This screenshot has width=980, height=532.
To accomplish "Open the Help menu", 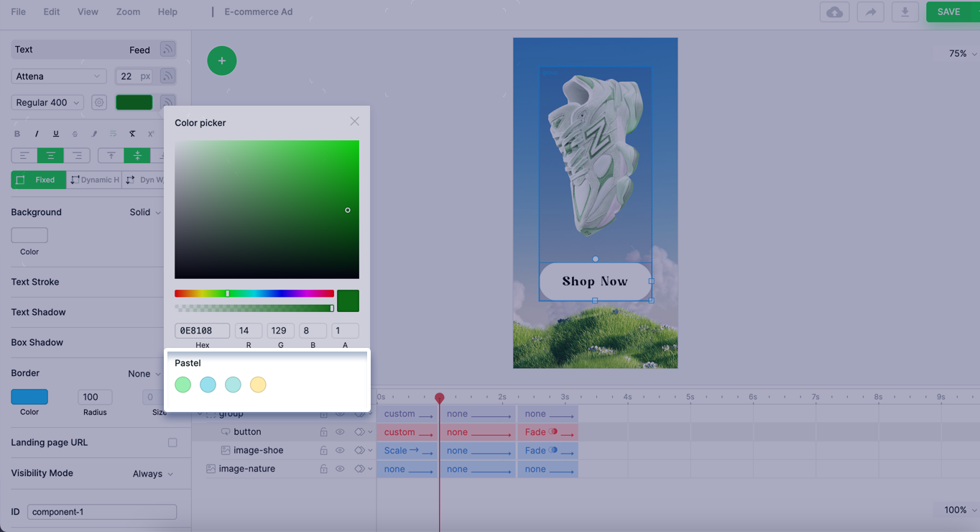I will 167,12.
